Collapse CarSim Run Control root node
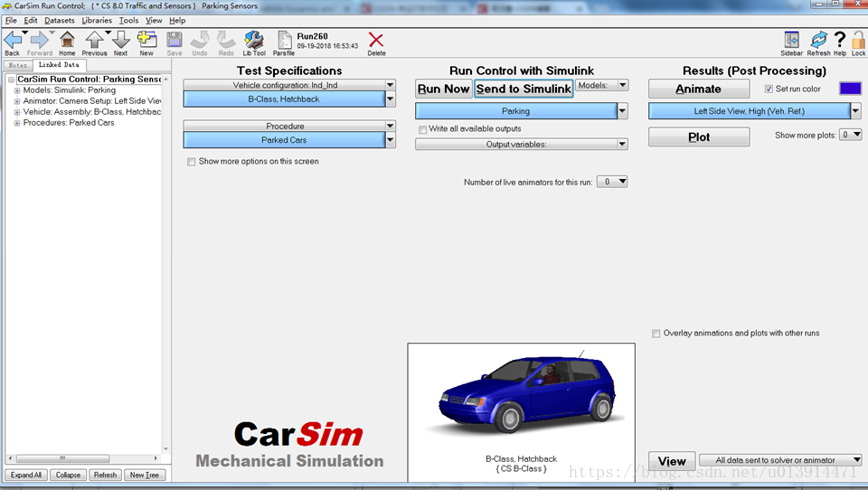Viewport: 868px width, 490px height. [11, 80]
